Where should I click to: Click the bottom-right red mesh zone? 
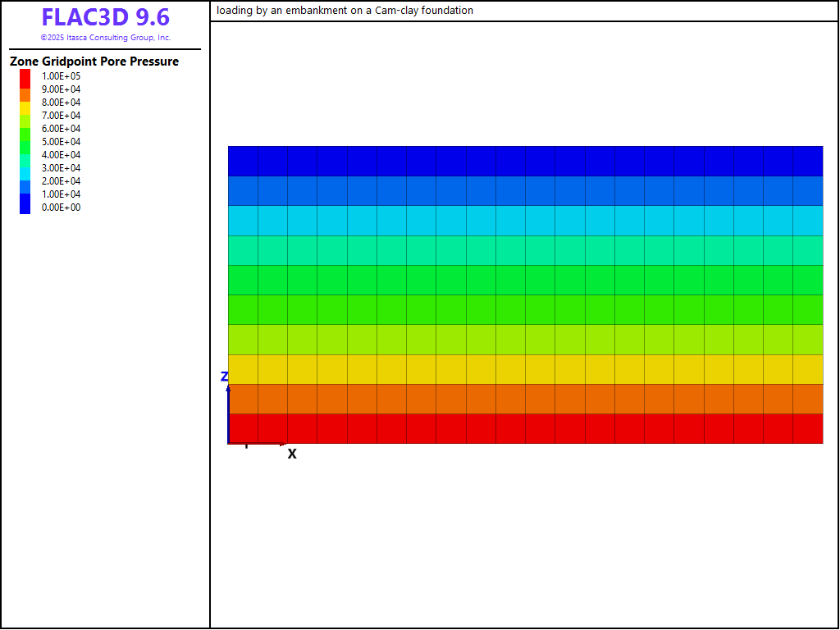click(807, 428)
